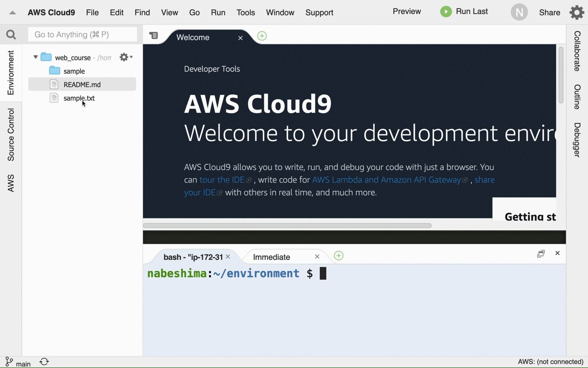Image resolution: width=588 pixels, height=368 pixels.
Task: Open the Run menu
Action: 218,12
